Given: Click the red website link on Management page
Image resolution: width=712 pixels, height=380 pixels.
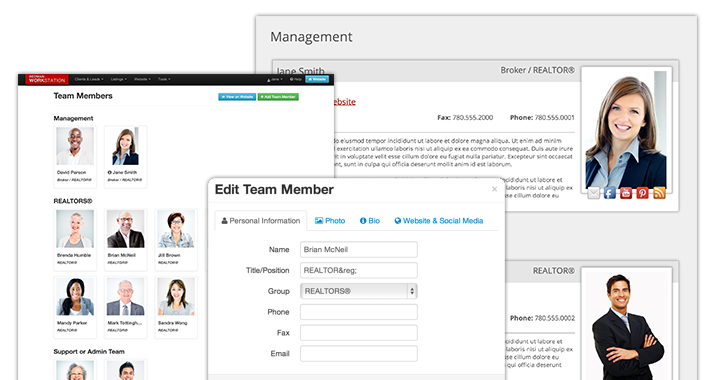Looking at the screenshot, I should [345, 102].
